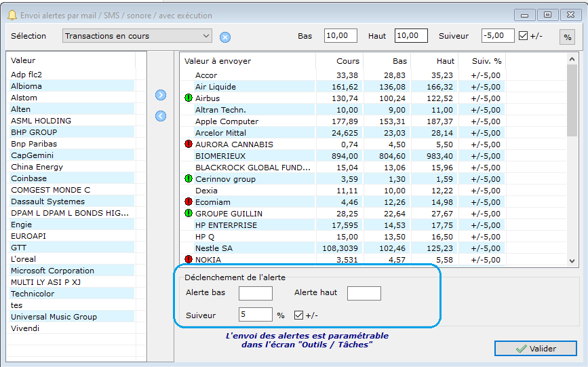The image size is (588, 367).
Task: Click the red alert icon beside Ecomiam
Action: (189, 202)
